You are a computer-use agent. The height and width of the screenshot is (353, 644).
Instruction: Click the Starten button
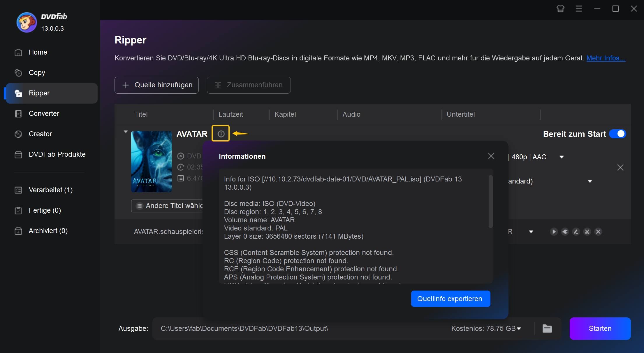pos(600,328)
